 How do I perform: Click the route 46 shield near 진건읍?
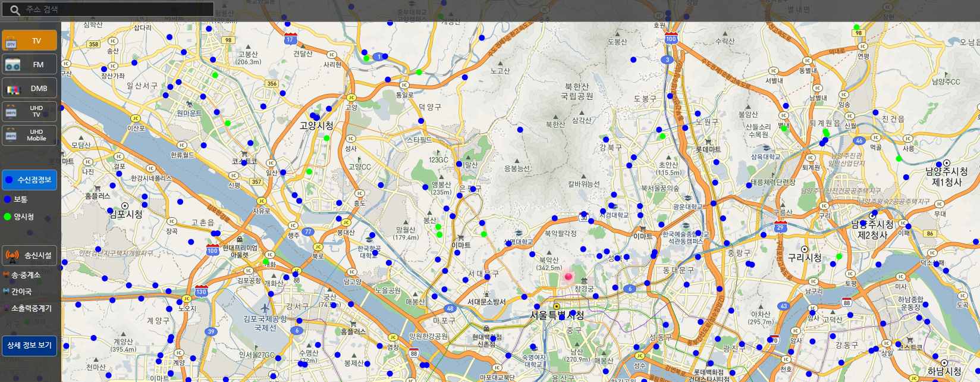tap(859, 141)
